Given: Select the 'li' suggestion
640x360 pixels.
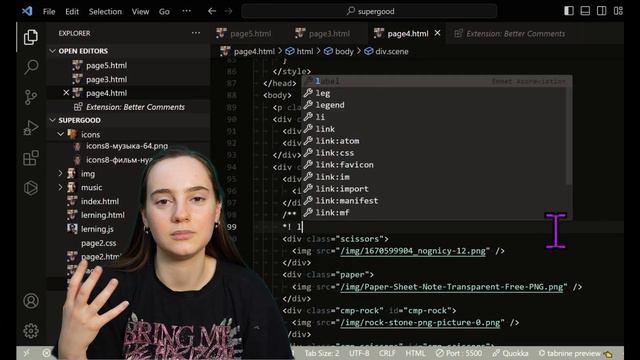Looking at the screenshot, I should pyautogui.click(x=434, y=117).
